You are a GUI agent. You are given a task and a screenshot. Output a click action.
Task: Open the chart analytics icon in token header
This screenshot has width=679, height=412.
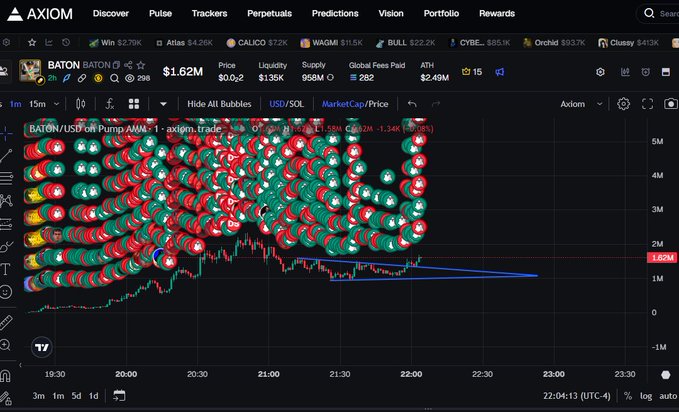pos(625,72)
